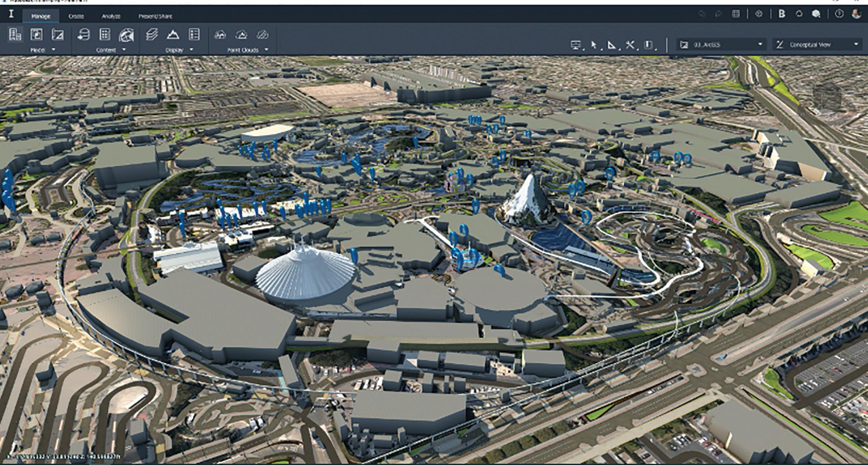Open the Present/Share tab

pos(155,16)
